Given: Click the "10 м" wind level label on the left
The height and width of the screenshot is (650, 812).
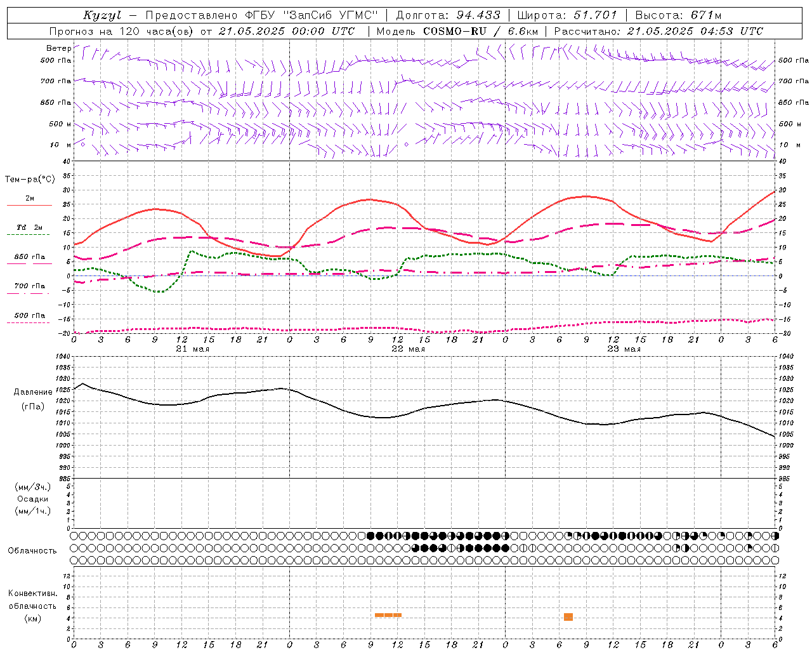Looking at the screenshot, I should [61, 145].
